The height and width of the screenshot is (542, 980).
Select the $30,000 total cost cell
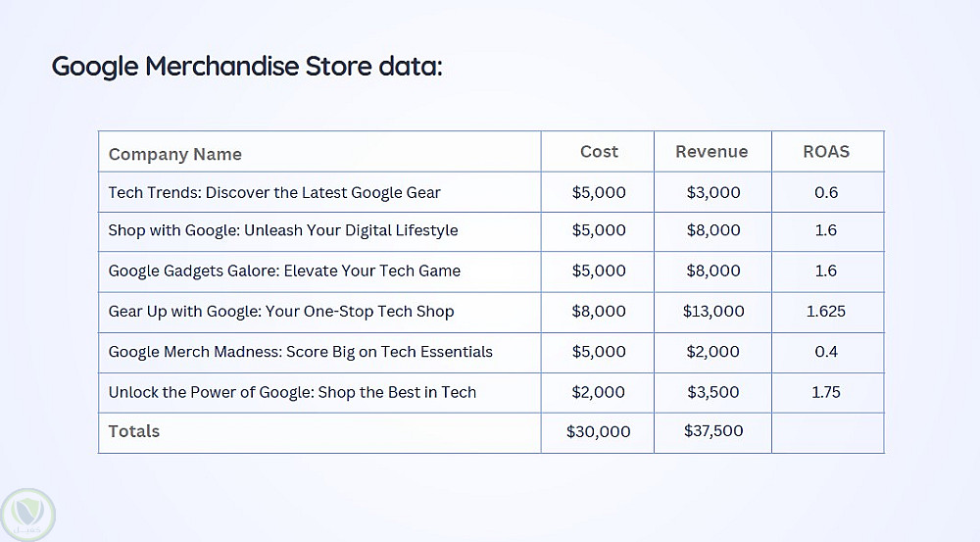click(x=599, y=431)
